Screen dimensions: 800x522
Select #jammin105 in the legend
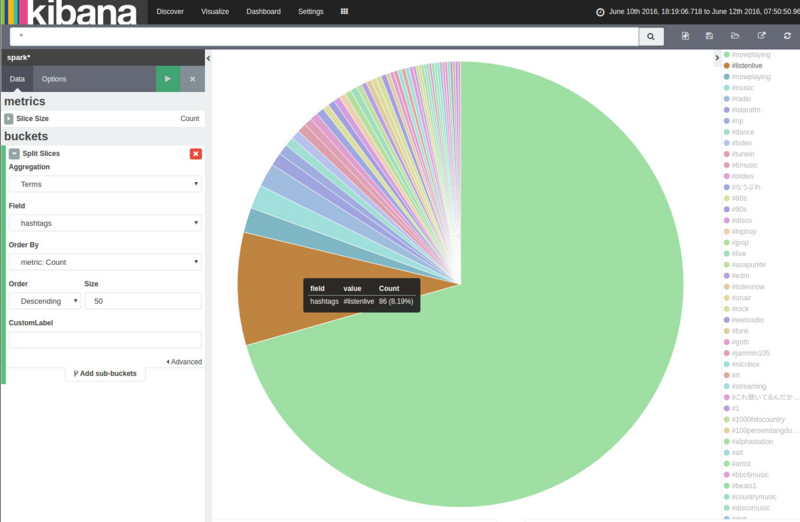pyautogui.click(x=751, y=353)
